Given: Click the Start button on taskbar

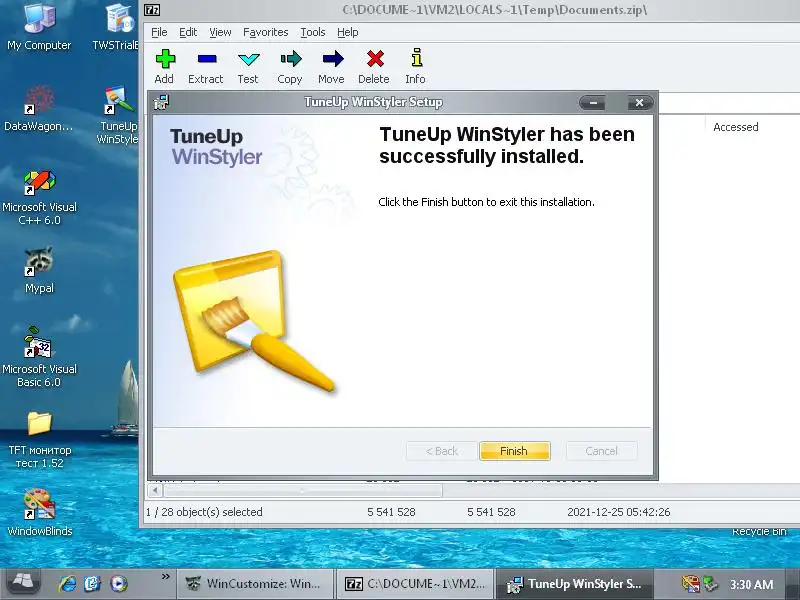Looking at the screenshot, I should 23,583.
